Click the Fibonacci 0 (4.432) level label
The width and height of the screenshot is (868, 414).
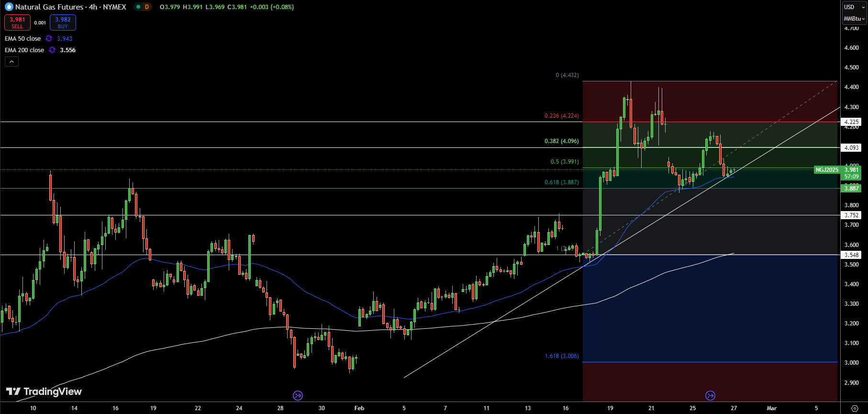pos(567,75)
